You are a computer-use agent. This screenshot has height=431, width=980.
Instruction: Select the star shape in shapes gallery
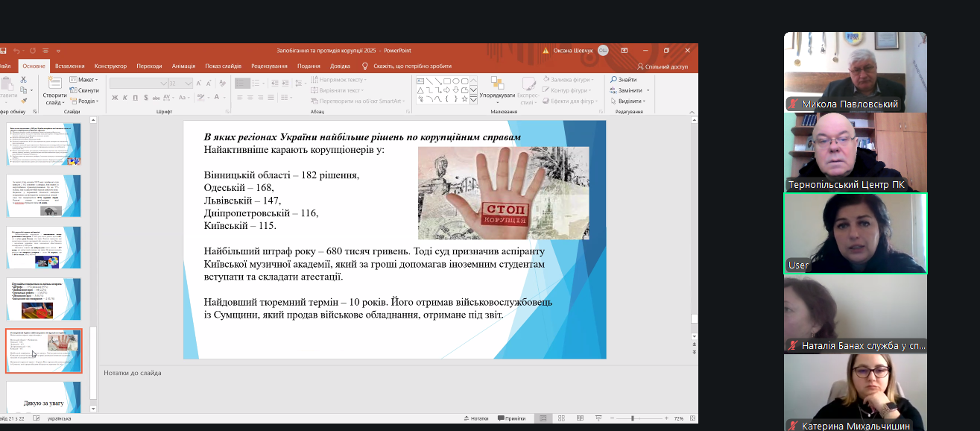[464, 98]
